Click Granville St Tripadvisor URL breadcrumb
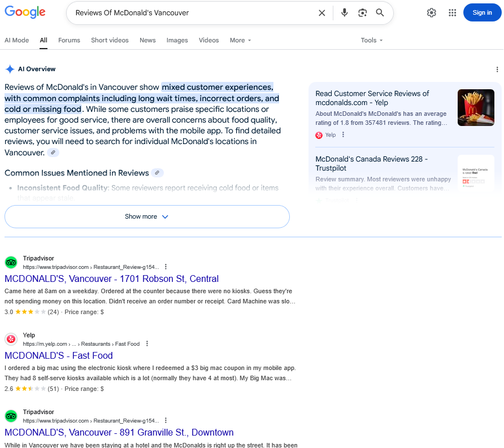504x448 pixels. tap(91, 421)
